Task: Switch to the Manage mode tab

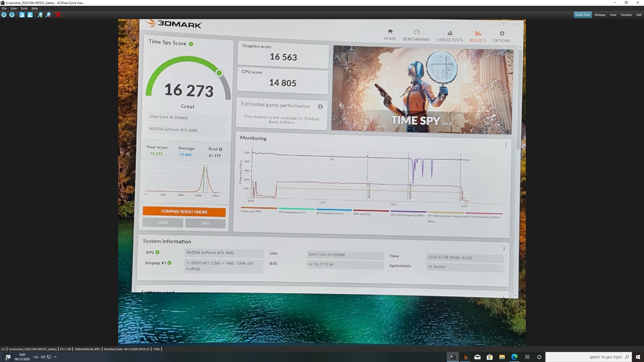Action: click(599, 15)
